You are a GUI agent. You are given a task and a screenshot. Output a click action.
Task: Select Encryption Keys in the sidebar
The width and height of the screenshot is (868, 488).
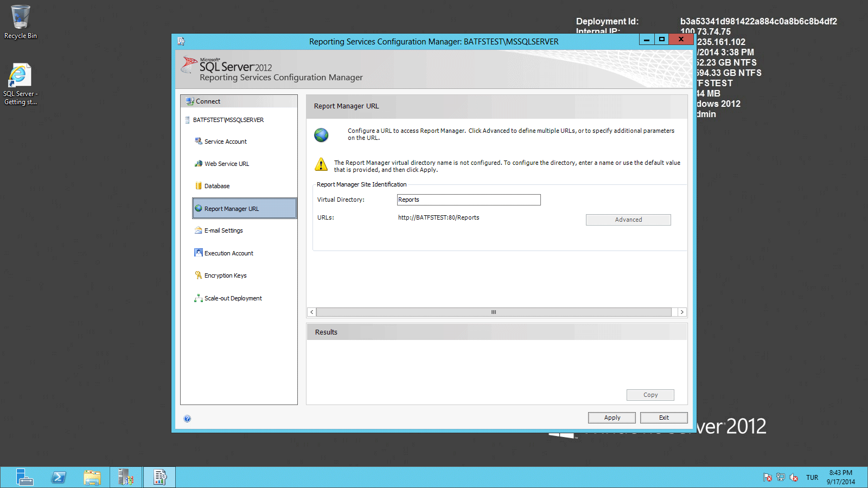[225, 275]
